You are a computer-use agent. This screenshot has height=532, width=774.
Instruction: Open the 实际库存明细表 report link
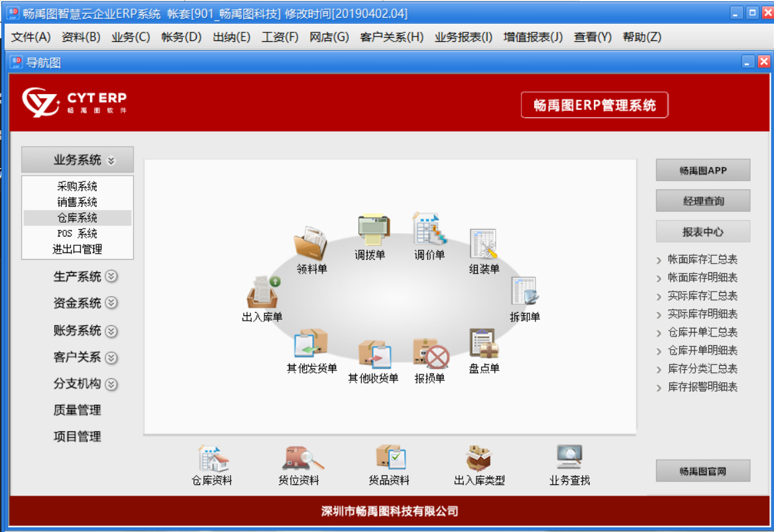tap(702, 314)
